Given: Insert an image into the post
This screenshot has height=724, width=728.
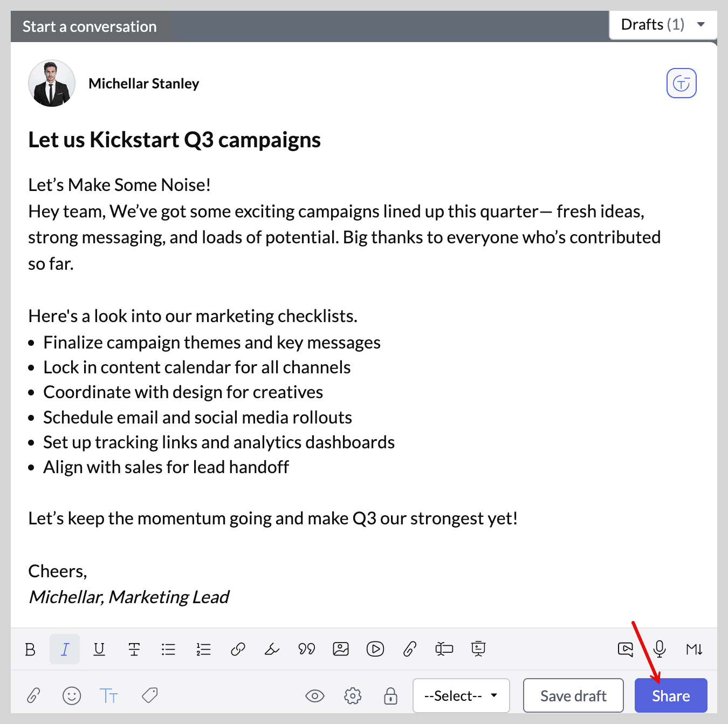Looking at the screenshot, I should tap(341, 649).
